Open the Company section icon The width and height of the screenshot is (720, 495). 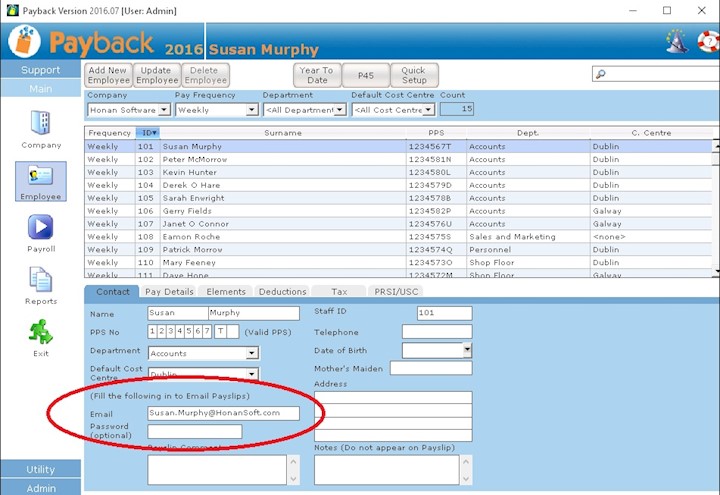click(41, 122)
